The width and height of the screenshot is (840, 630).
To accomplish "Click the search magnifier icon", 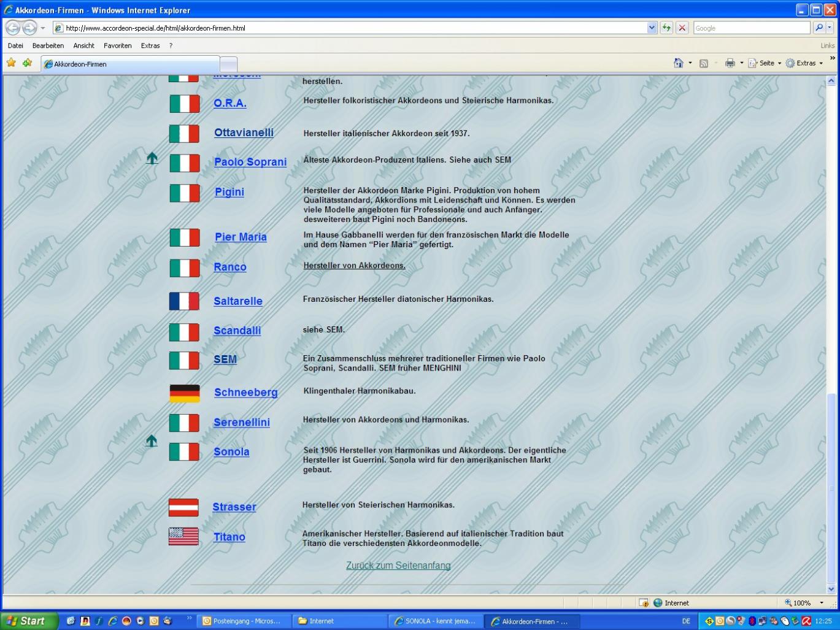I will tap(819, 28).
